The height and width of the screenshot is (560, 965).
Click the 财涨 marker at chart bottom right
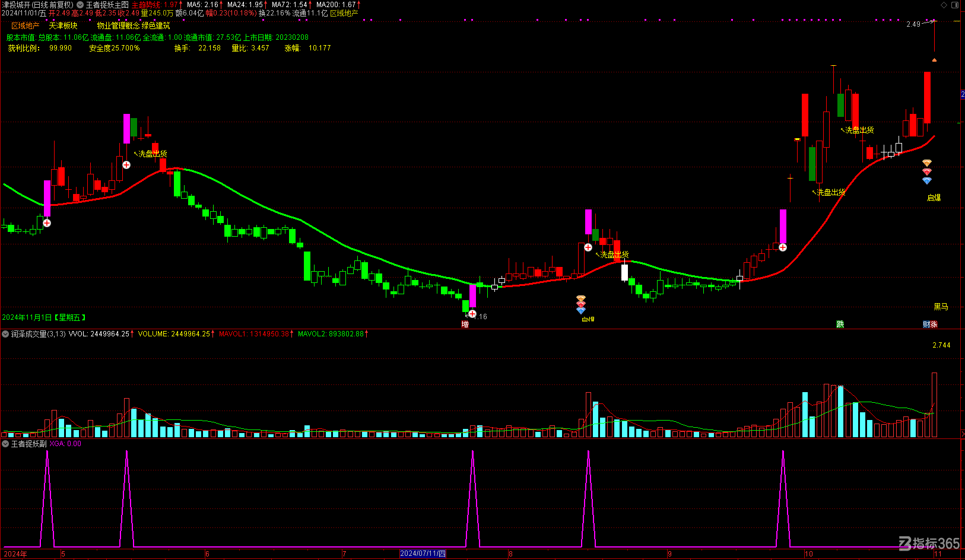(930, 324)
